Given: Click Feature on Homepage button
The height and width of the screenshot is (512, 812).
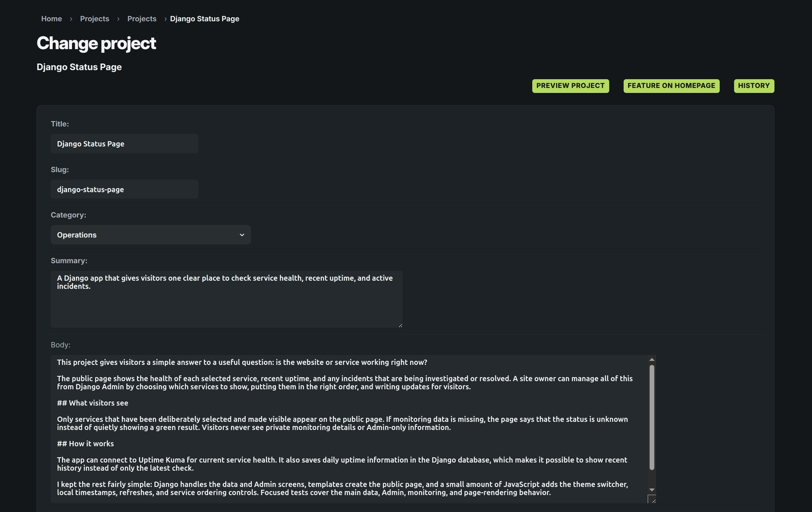Looking at the screenshot, I should tap(671, 86).
